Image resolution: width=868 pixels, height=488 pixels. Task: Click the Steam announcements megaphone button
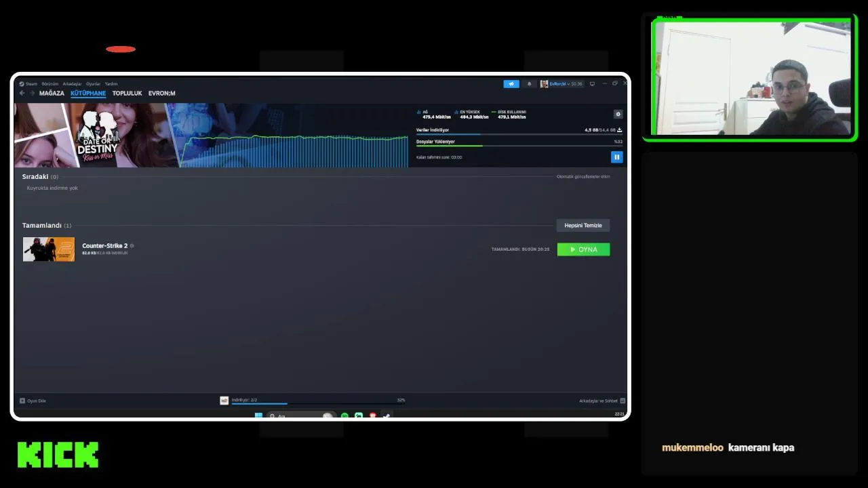click(x=511, y=84)
